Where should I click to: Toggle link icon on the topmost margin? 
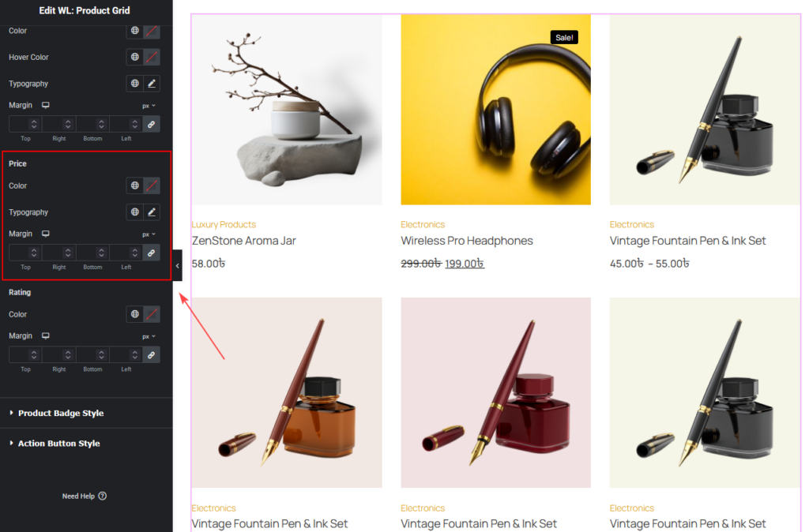[x=151, y=124]
